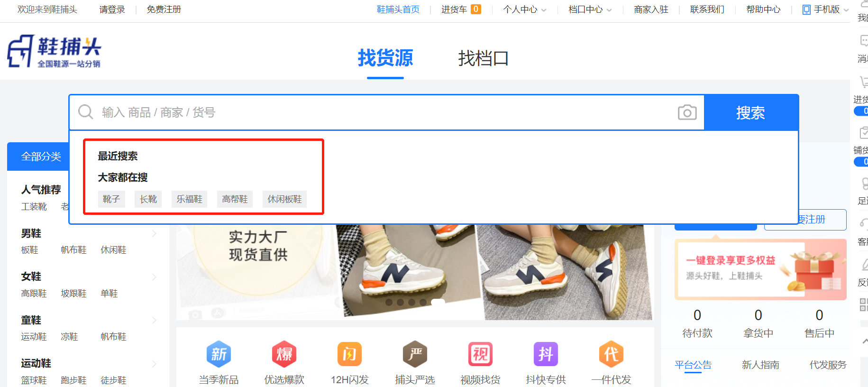The width and height of the screenshot is (868, 387).
Task: Open the 优选爆款 hot items icon
Action: click(x=284, y=354)
